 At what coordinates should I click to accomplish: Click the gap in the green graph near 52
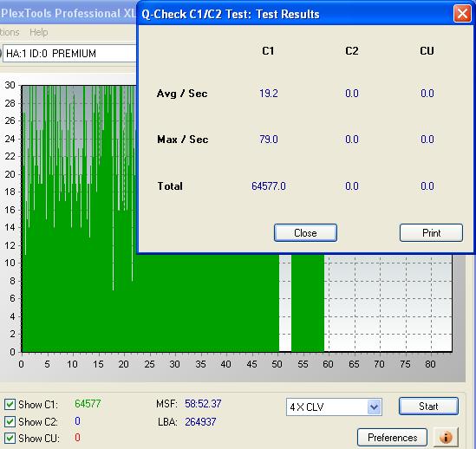click(x=285, y=303)
